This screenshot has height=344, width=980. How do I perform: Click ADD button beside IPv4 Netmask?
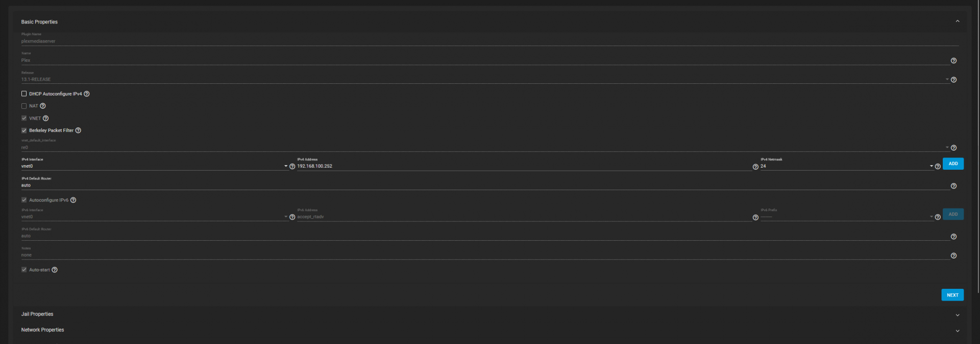952,164
